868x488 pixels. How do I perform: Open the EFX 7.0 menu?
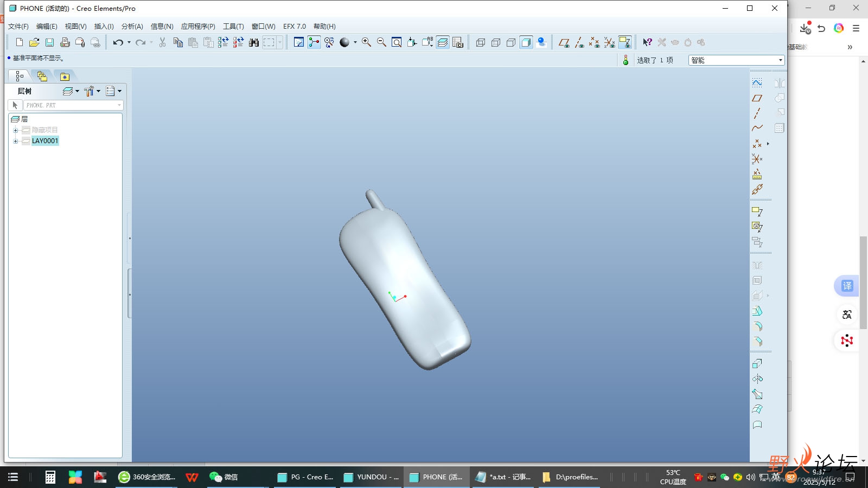pos(295,26)
